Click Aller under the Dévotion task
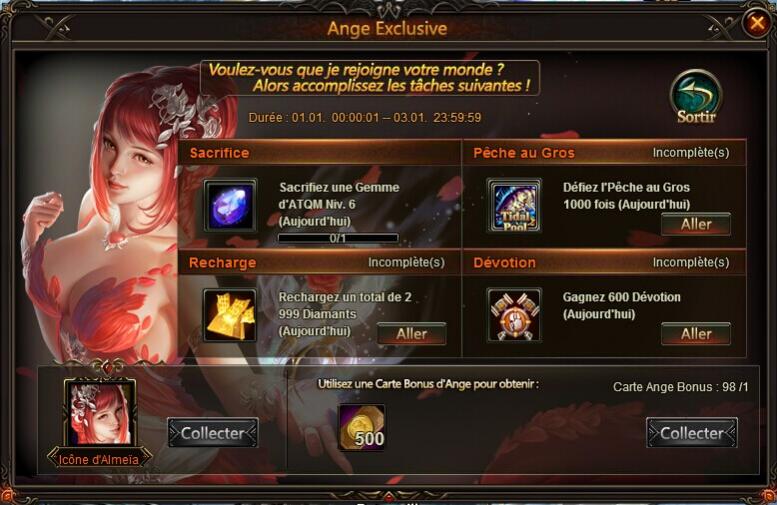The height and width of the screenshot is (505, 777). click(x=696, y=334)
